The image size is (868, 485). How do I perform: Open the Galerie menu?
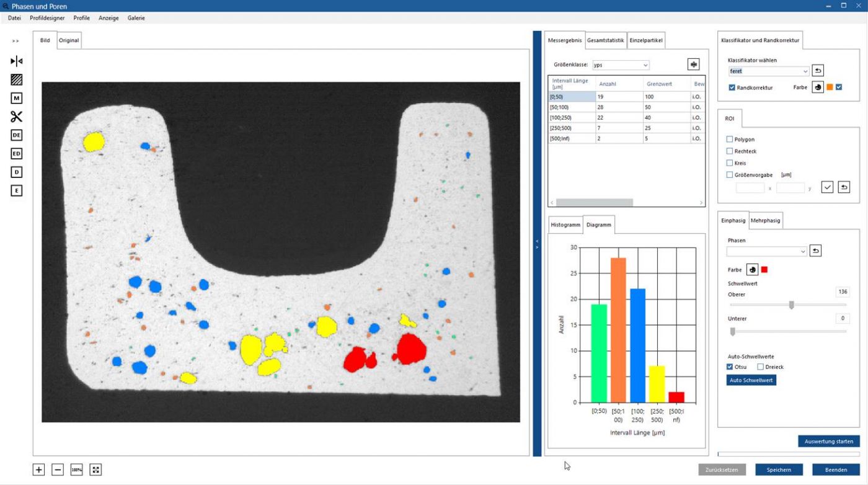point(136,18)
